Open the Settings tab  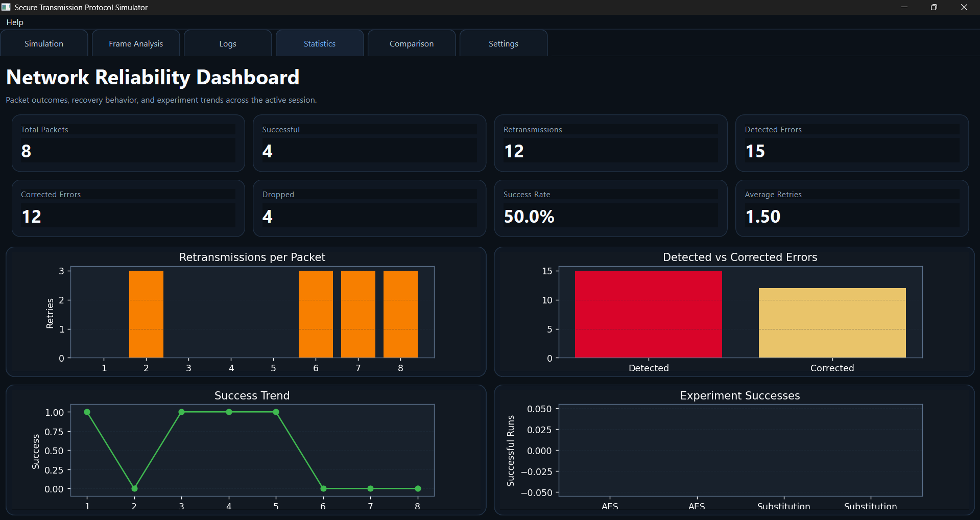click(x=504, y=43)
